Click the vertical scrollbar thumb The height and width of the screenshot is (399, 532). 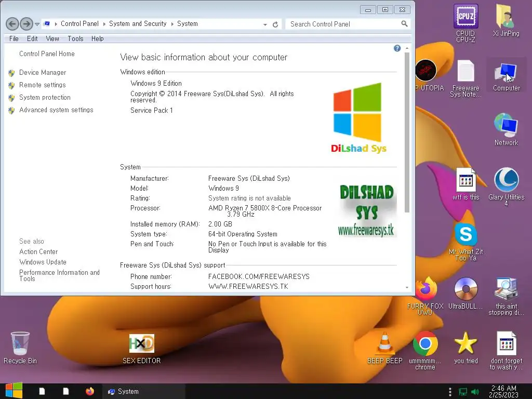407,132
